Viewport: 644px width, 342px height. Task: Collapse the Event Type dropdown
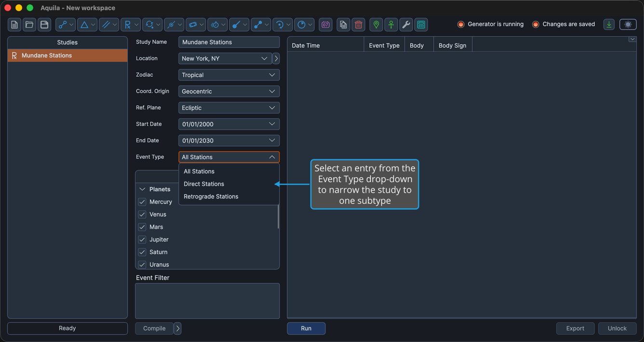click(x=229, y=157)
